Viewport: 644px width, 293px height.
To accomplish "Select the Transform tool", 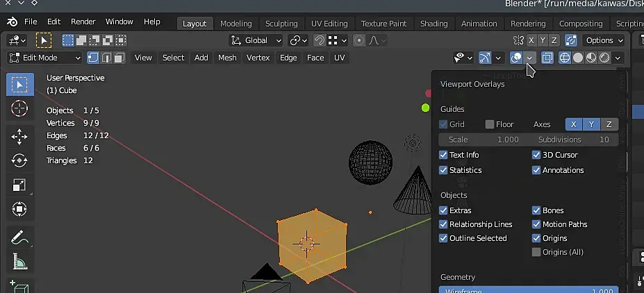I will (19, 209).
